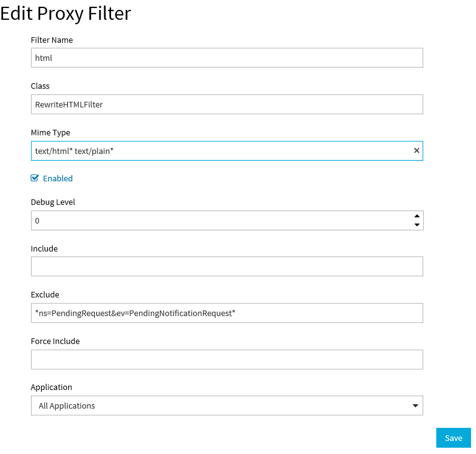This screenshot has width=476, height=454.
Task: Open the Application dropdown arrow
Action: point(415,406)
